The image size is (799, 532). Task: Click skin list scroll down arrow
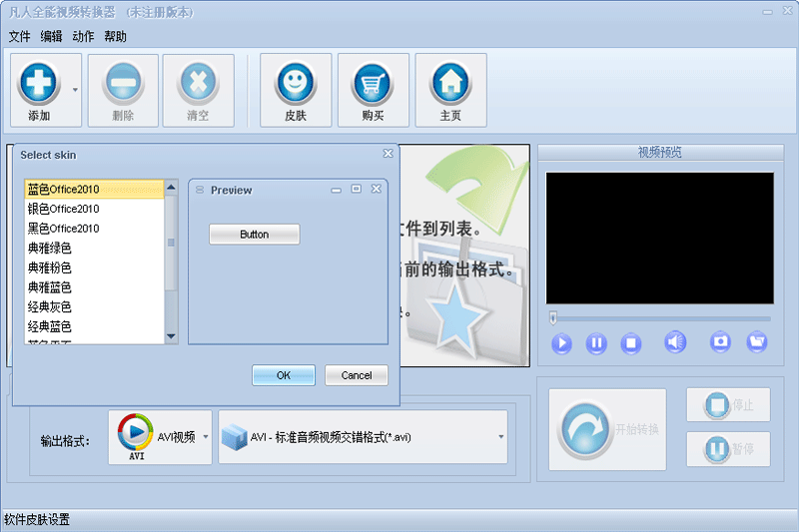pyautogui.click(x=171, y=336)
